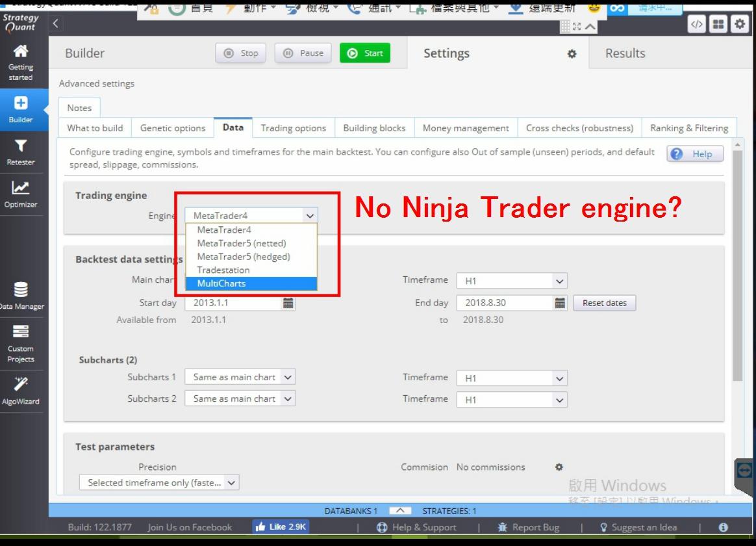The height and width of the screenshot is (546, 756).
Task: Click the Facebook Like 2.9K button
Action: pos(281,526)
